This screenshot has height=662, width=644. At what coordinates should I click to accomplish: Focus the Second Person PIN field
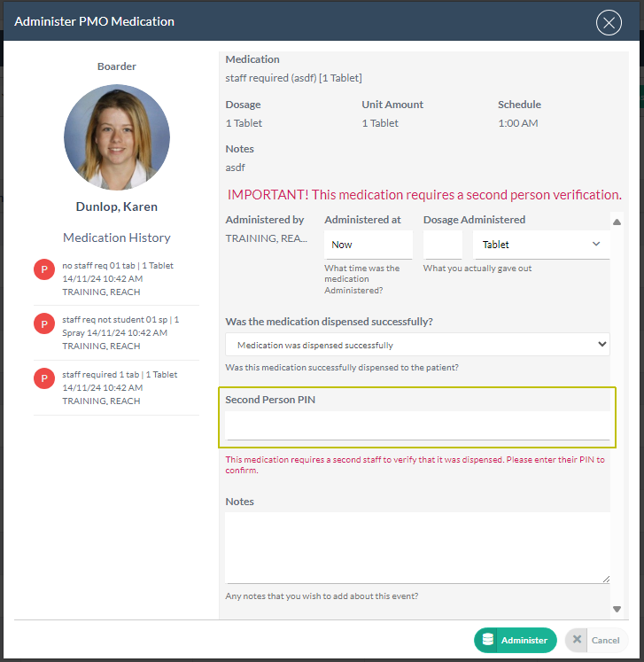(417, 425)
